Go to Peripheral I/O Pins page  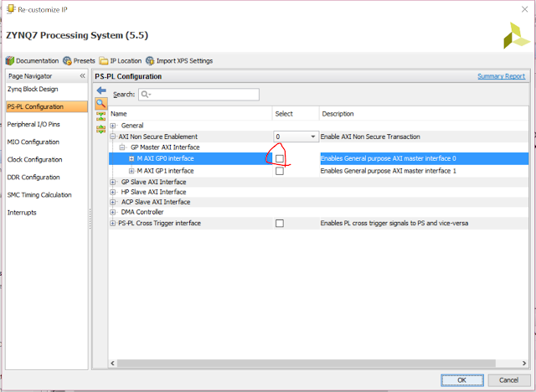[x=33, y=125]
